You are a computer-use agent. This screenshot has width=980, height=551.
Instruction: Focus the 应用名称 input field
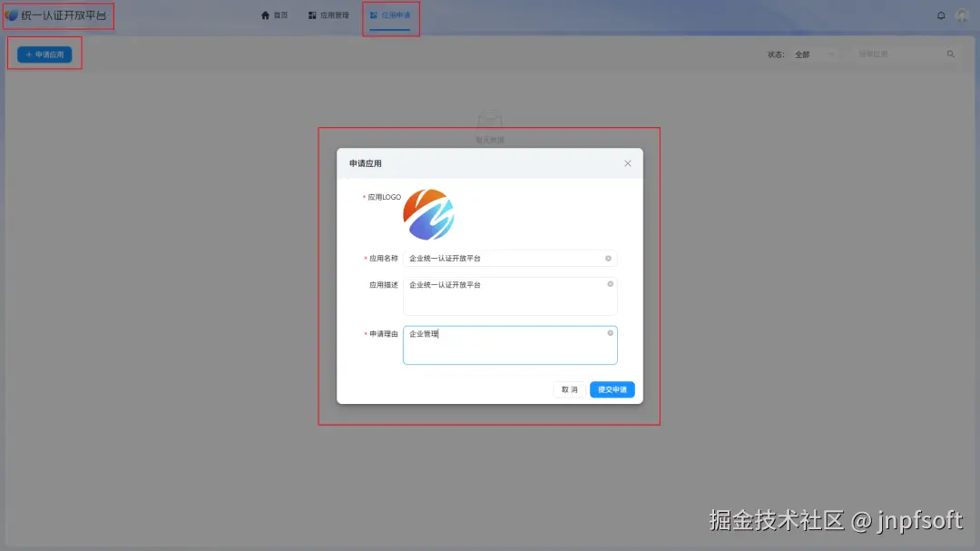tap(510, 259)
